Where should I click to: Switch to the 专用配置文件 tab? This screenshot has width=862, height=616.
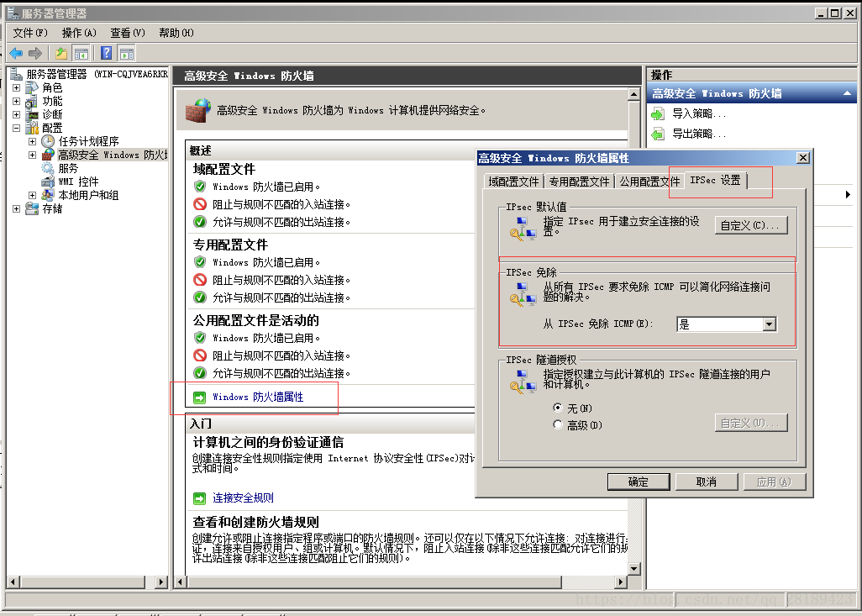pos(580,182)
